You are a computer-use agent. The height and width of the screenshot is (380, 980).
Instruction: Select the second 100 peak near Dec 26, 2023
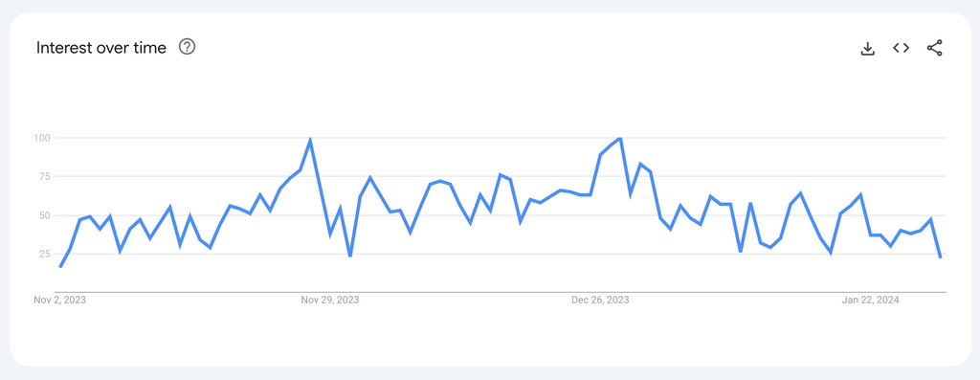(619, 138)
